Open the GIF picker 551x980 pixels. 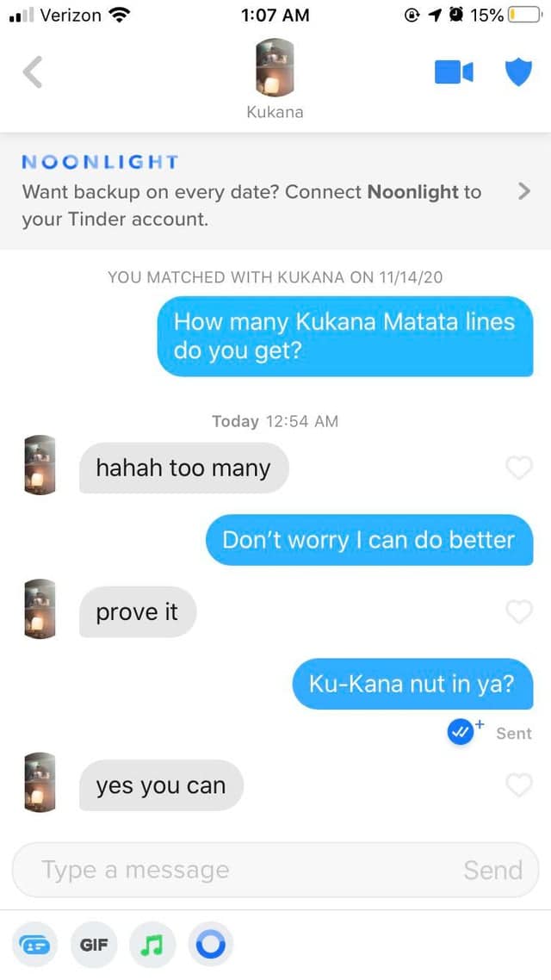pos(94,945)
